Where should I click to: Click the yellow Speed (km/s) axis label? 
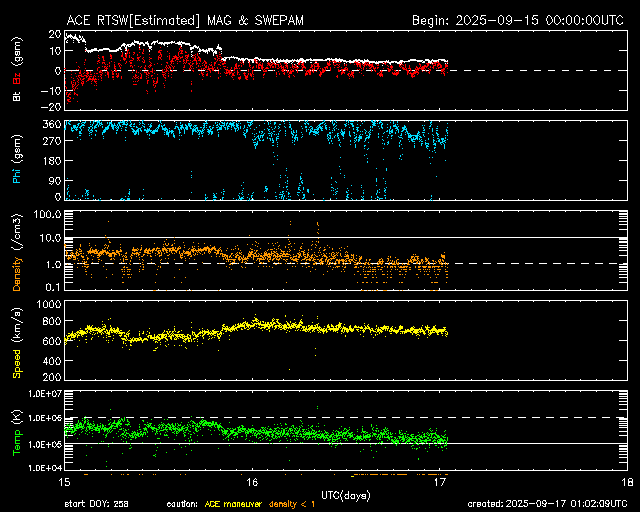(17, 344)
